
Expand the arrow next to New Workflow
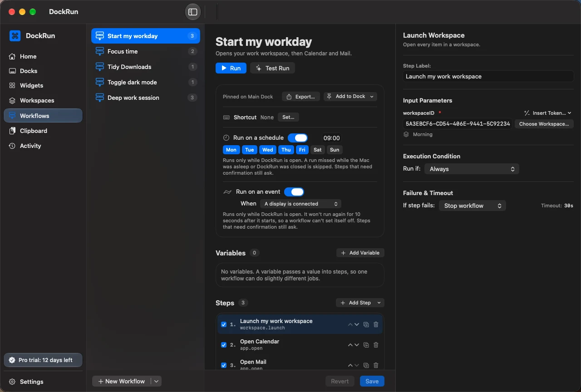coord(156,381)
